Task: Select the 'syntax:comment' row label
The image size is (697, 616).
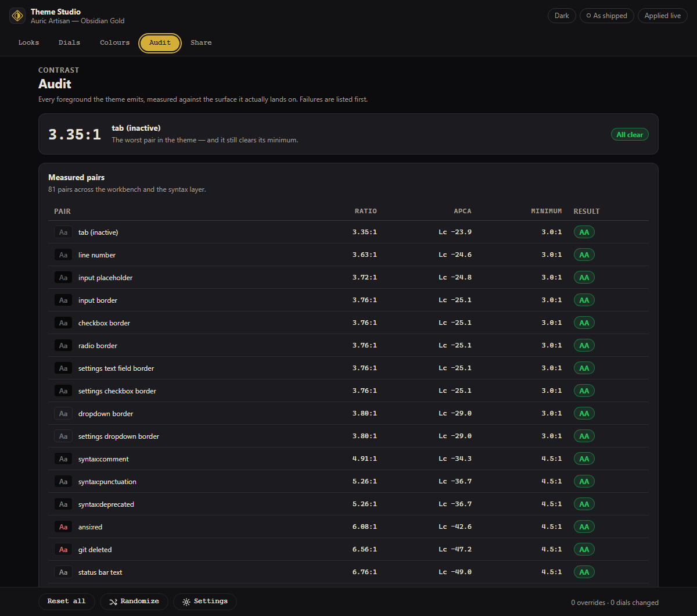Action: [103, 459]
